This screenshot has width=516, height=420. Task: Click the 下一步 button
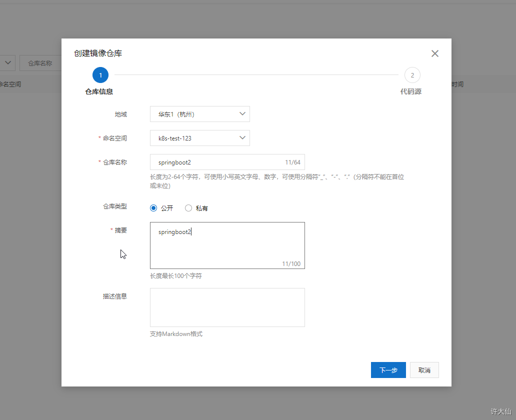pyautogui.click(x=388, y=370)
